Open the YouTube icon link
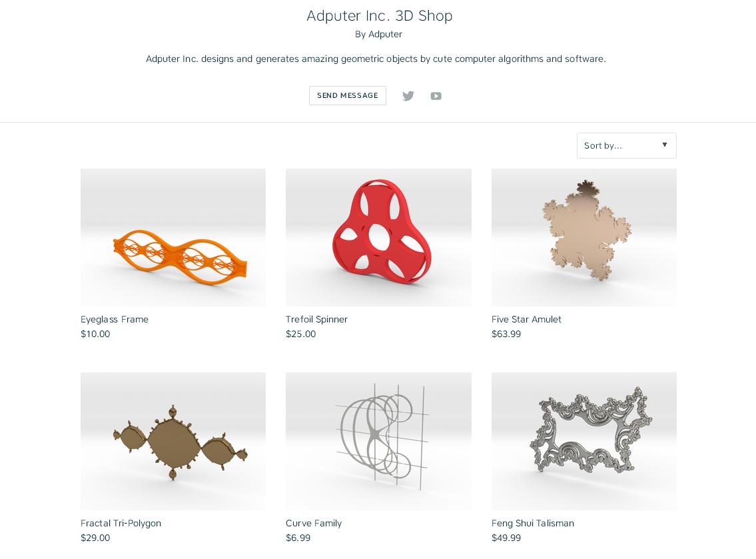Viewport: 756px width, 559px height. point(436,96)
